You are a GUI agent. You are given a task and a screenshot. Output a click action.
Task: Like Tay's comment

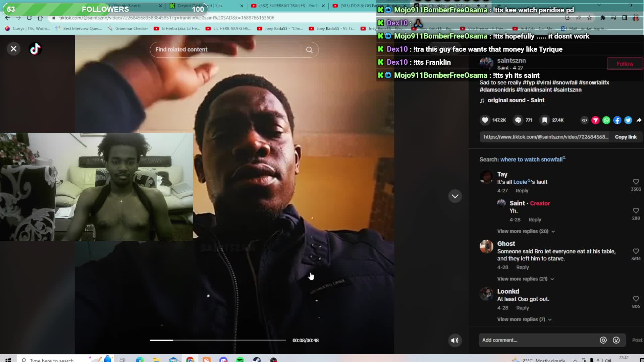click(x=636, y=182)
